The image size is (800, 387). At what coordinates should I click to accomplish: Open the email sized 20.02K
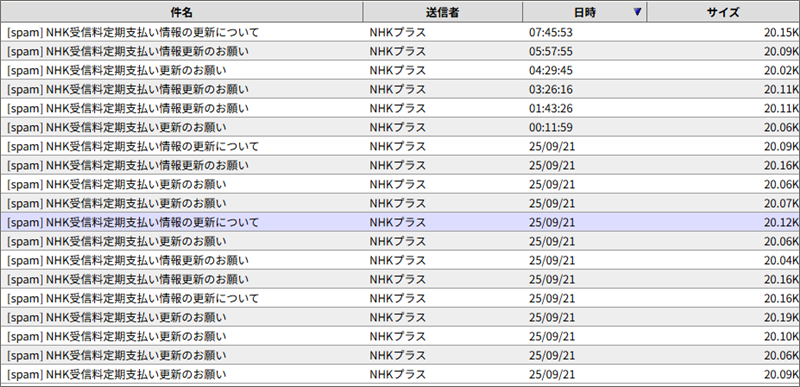coord(400,70)
